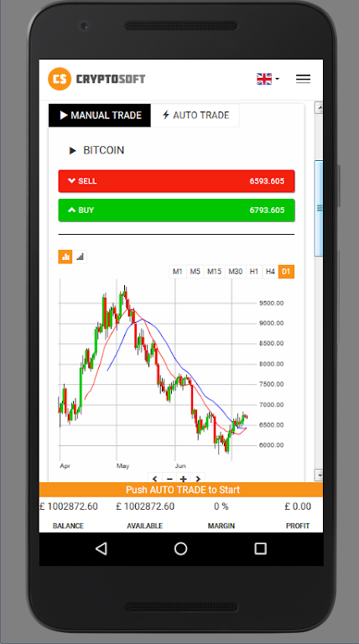Select the orange candlestick chart type icon
This screenshot has height=644, width=359.
point(65,257)
